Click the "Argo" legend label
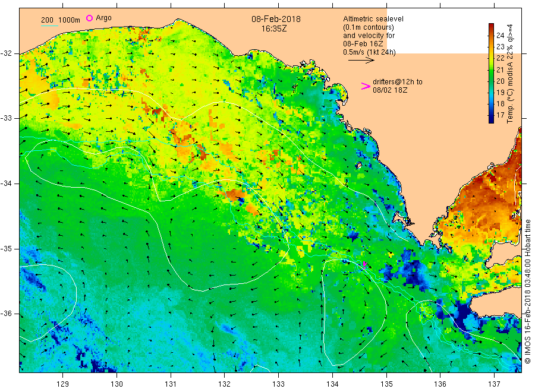This screenshot has height=392, width=535. (103, 18)
